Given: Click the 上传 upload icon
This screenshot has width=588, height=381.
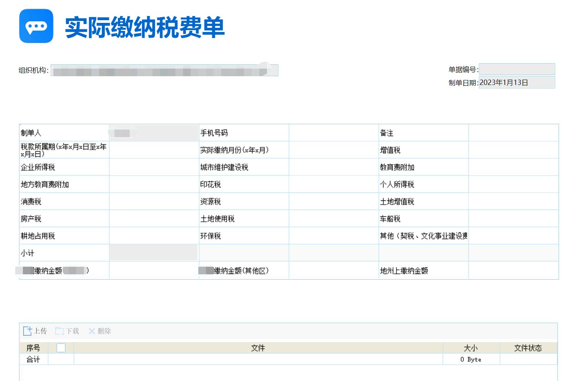Looking at the screenshot, I should click(27, 331).
